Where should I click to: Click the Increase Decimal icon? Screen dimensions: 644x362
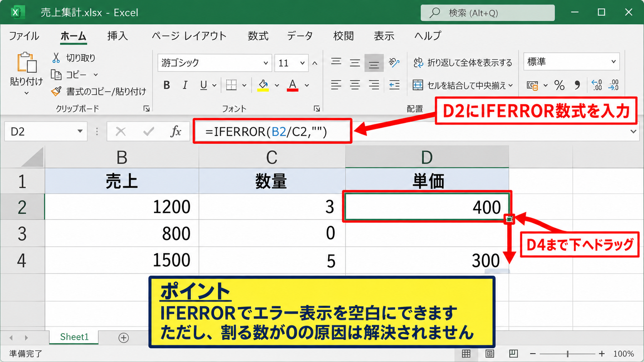597,85
